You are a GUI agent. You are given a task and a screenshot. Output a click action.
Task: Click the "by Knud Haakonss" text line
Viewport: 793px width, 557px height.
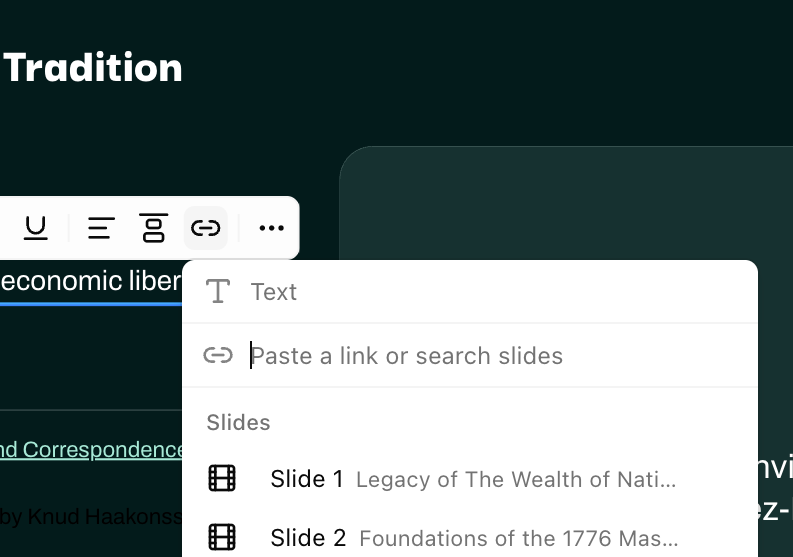coord(91,517)
